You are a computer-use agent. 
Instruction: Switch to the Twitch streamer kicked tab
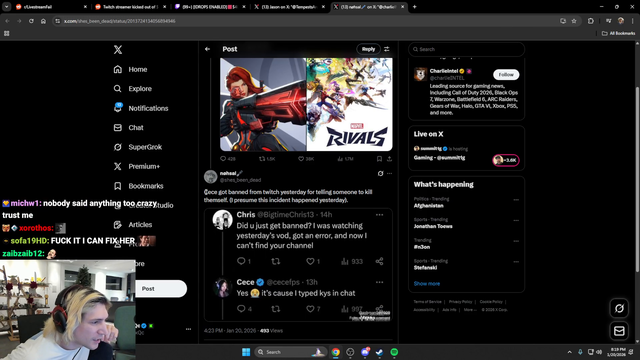tap(130, 7)
